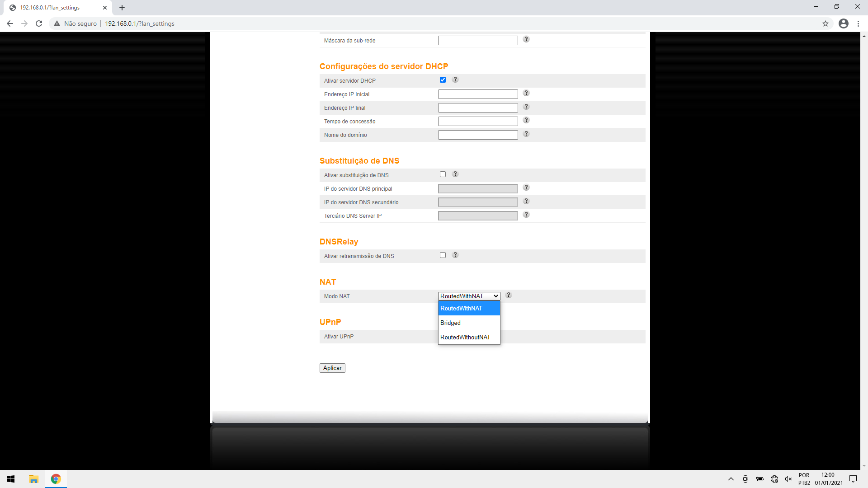Enable Ativar substituição de DNS checkbox

tap(443, 174)
